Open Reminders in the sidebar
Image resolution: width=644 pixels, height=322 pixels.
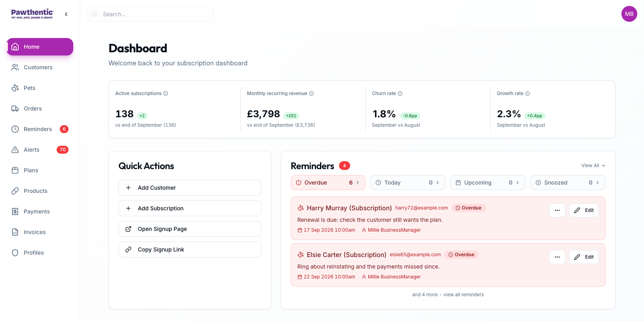point(40,129)
